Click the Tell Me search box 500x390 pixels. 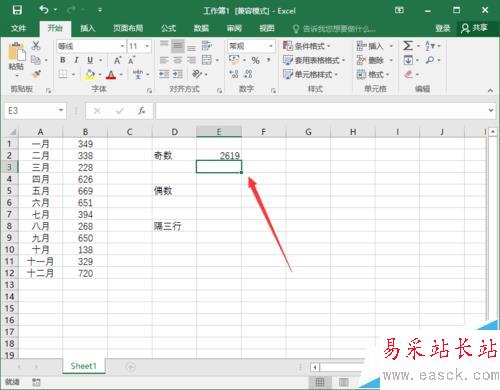[334, 29]
